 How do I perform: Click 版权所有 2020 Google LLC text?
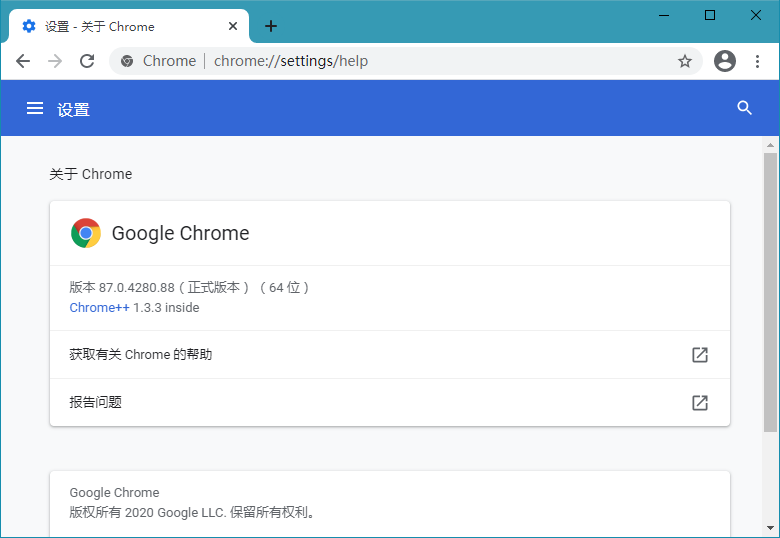193,512
